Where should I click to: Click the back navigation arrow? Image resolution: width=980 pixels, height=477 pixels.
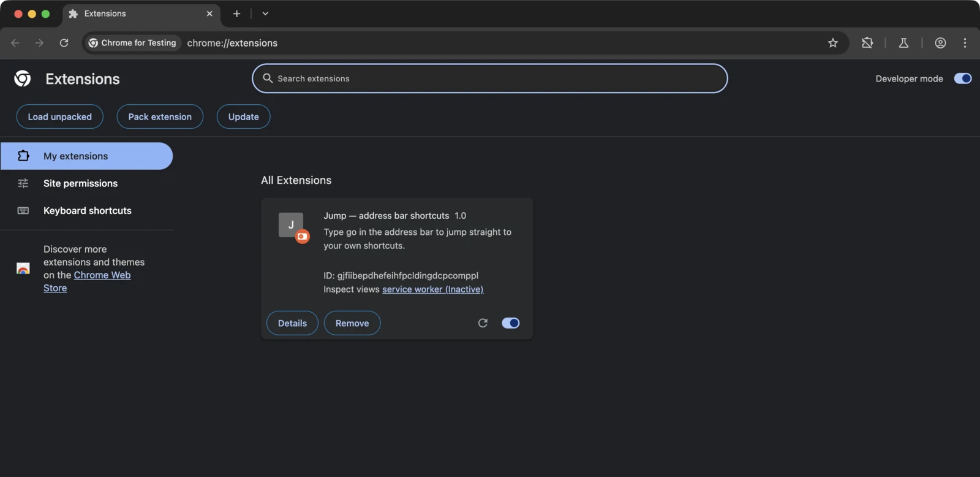(15, 43)
